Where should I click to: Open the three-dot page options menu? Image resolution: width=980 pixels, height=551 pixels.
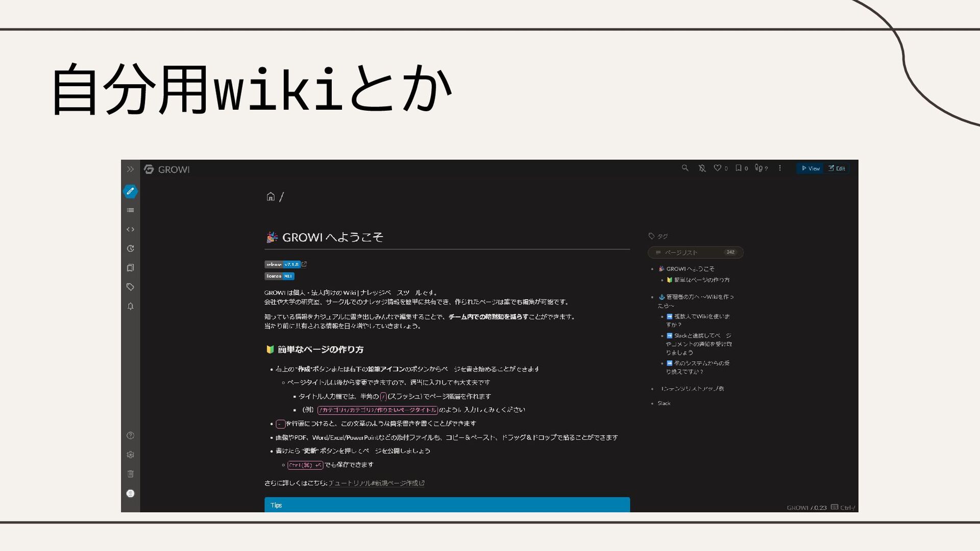[x=779, y=168]
